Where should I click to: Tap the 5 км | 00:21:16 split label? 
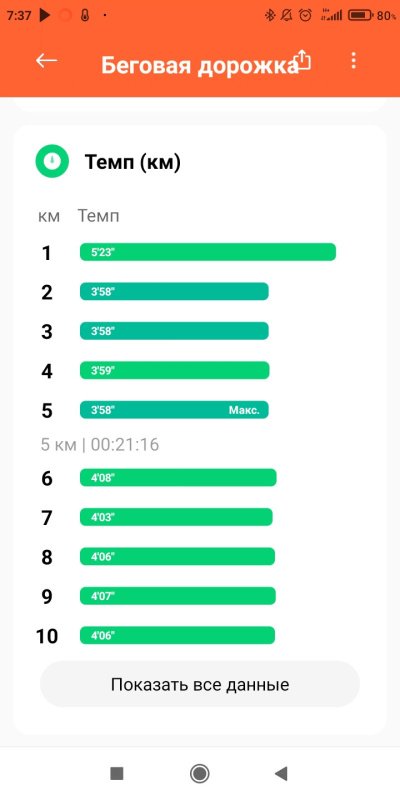[x=100, y=445]
